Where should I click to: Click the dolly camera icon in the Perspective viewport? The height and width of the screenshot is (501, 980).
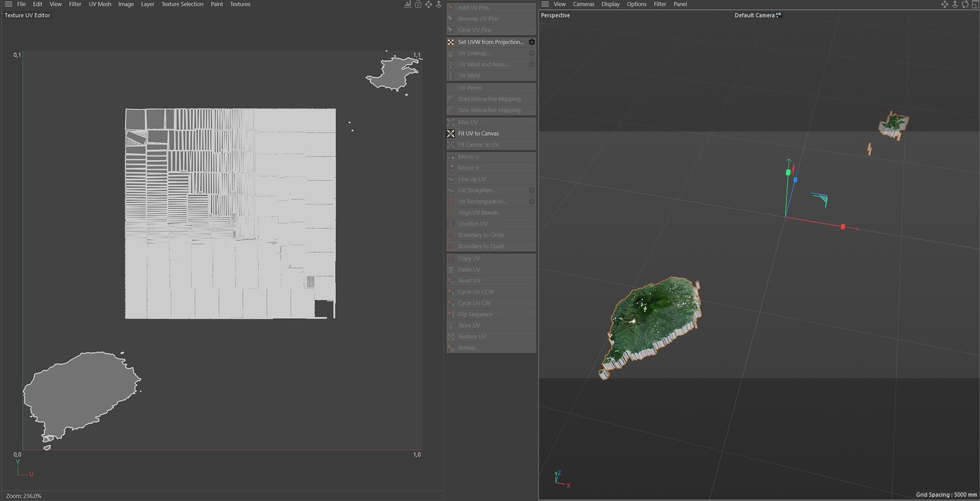[x=955, y=4]
